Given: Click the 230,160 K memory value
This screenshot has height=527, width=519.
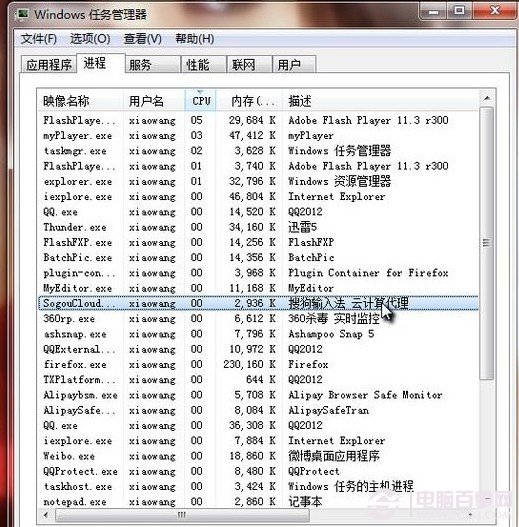Looking at the screenshot, I should coord(249,364).
